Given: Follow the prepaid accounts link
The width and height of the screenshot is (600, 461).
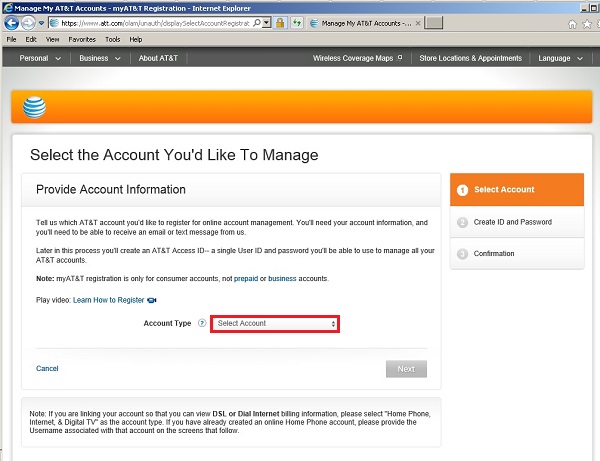Looking at the screenshot, I should pyautogui.click(x=246, y=279).
